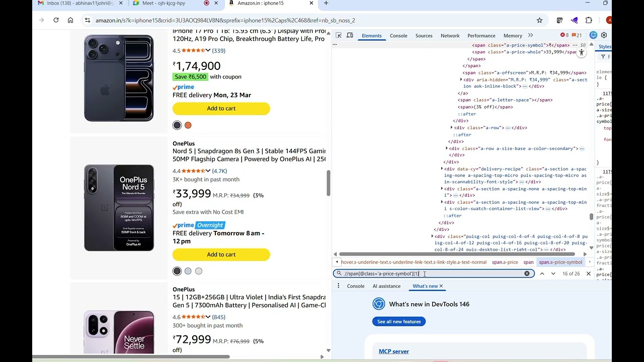The height and width of the screenshot is (362, 644).
Task: Expand the a-row a-size-base a-color-secondary div
Action: point(447,148)
